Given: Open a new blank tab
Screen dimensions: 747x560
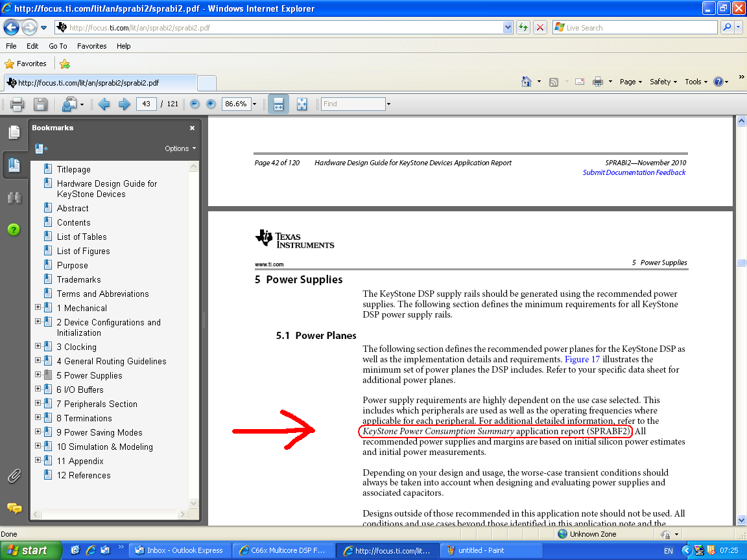Looking at the screenshot, I should click(207, 84).
